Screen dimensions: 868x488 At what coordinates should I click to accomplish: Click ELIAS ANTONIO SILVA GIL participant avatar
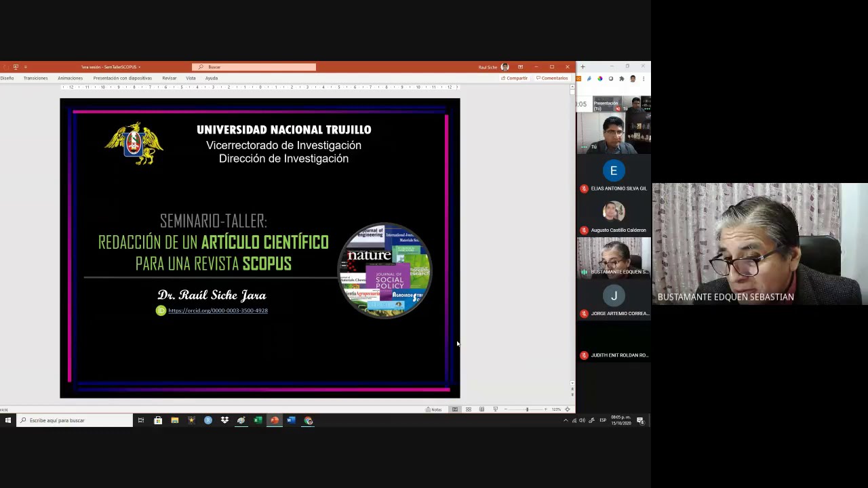[614, 170]
